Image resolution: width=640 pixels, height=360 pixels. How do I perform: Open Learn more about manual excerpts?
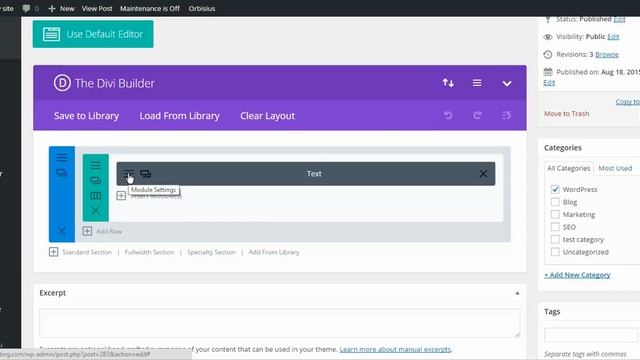395,349
